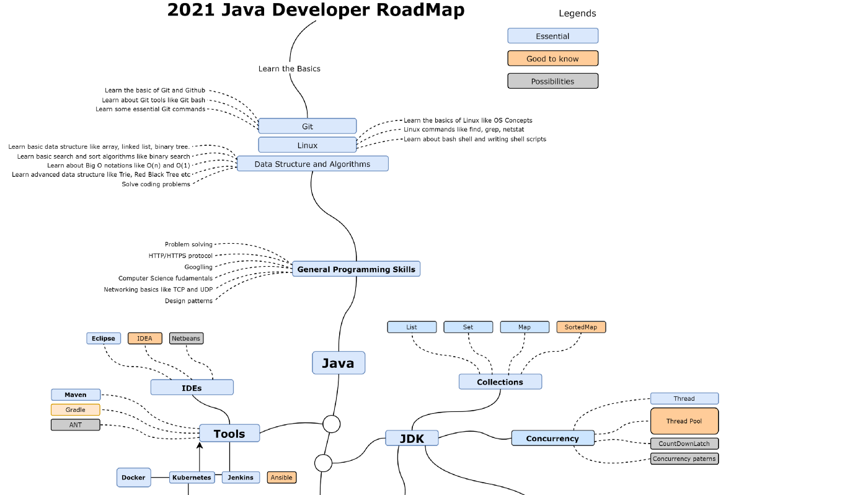Select the Gradle build tool box
This screenshot has height=495, width=868.
(75, 409)
